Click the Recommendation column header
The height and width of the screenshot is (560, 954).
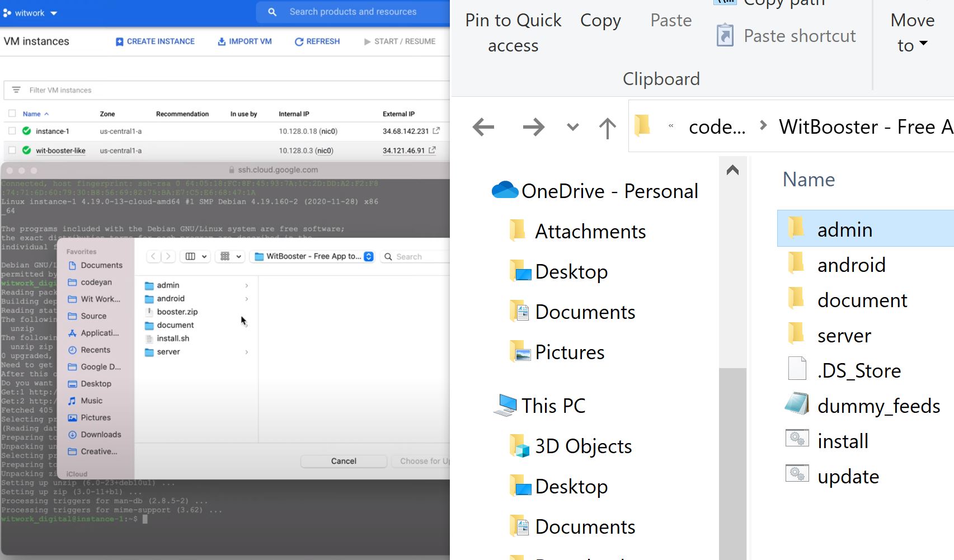tap(182, 114)
